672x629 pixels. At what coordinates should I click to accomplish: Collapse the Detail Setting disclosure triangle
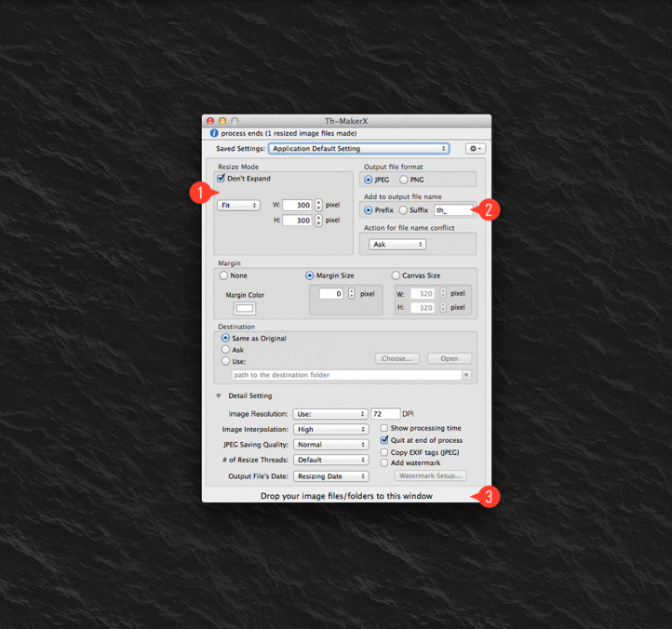click(x=219, y=395)
